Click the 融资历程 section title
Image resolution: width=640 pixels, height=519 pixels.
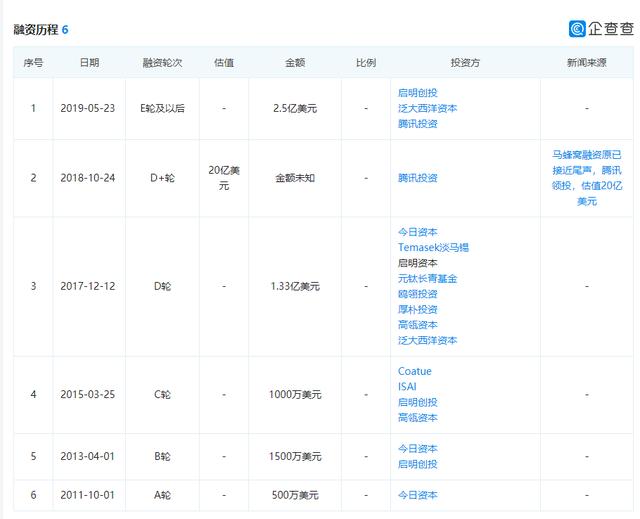click(36, 30)
